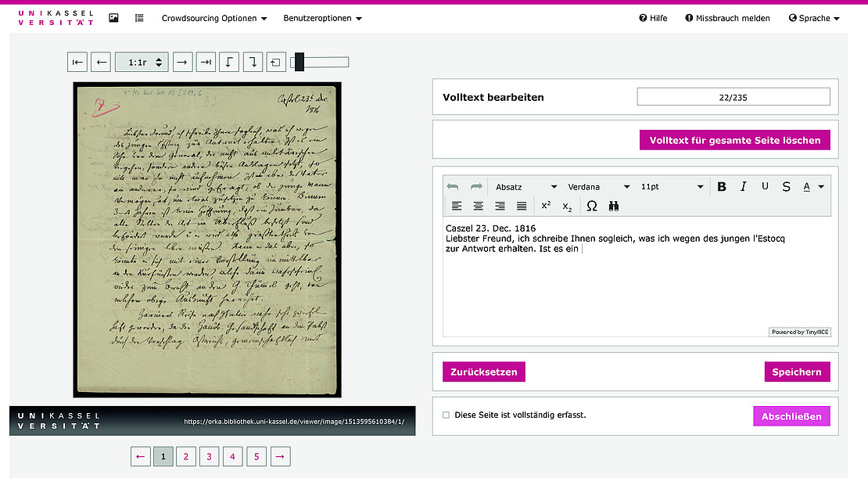
Task: Check 'Diese Seite ist vollständig erfasst'
Action: click(446, 415)
